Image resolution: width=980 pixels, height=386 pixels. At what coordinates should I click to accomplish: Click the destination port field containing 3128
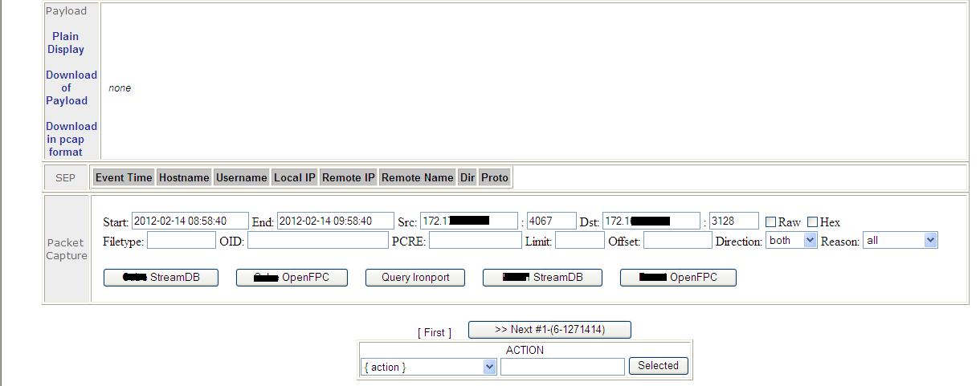pos(733,221)
